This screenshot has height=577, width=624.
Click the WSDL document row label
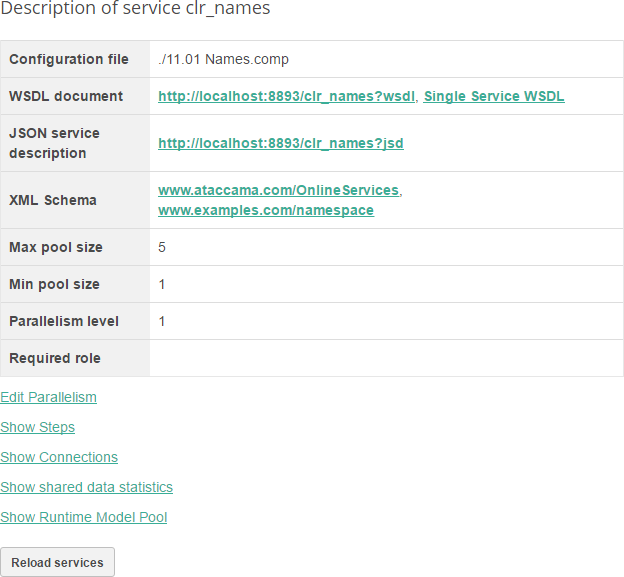pyautogui.click(x=66, y=96)
